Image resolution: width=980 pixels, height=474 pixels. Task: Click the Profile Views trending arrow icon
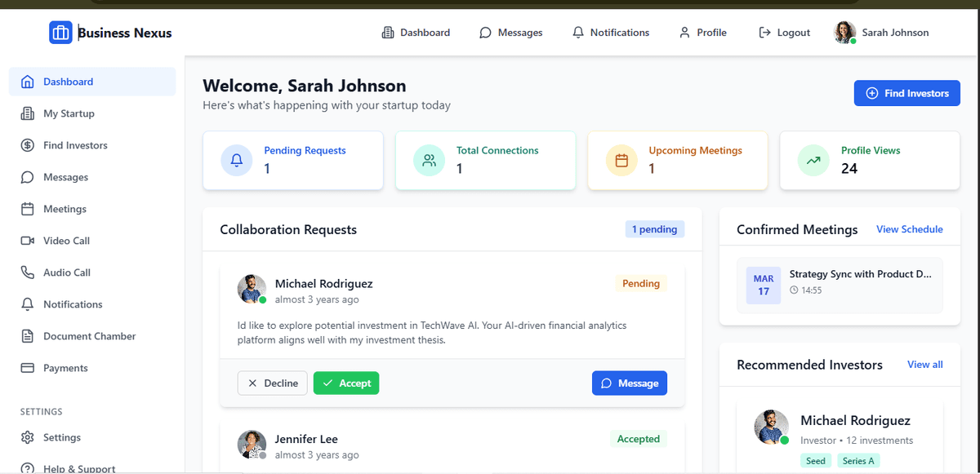tap(813, 161)
